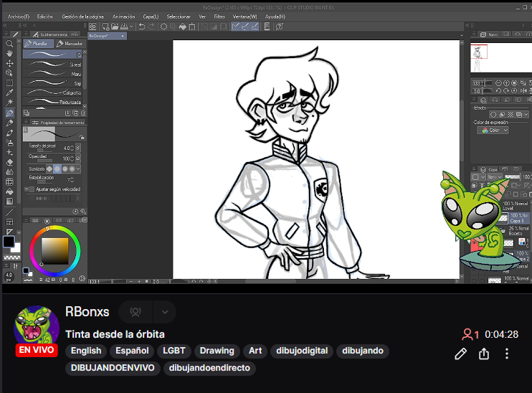Enable Ajustar según velocidad checkbox
Image resolution: width=532 pixels, height=393 pixels.
click(32, 189)
